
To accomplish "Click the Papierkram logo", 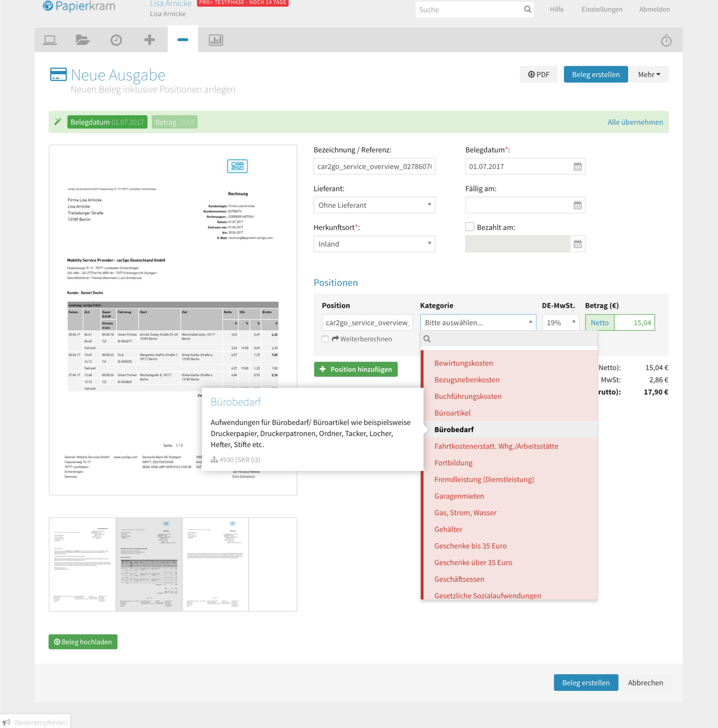I will tap(79, 6).
